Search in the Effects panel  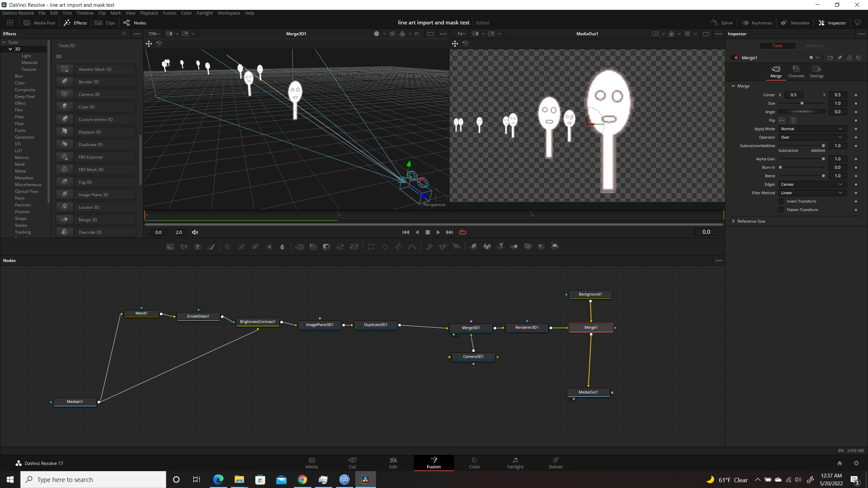click(x=124, y=34)
